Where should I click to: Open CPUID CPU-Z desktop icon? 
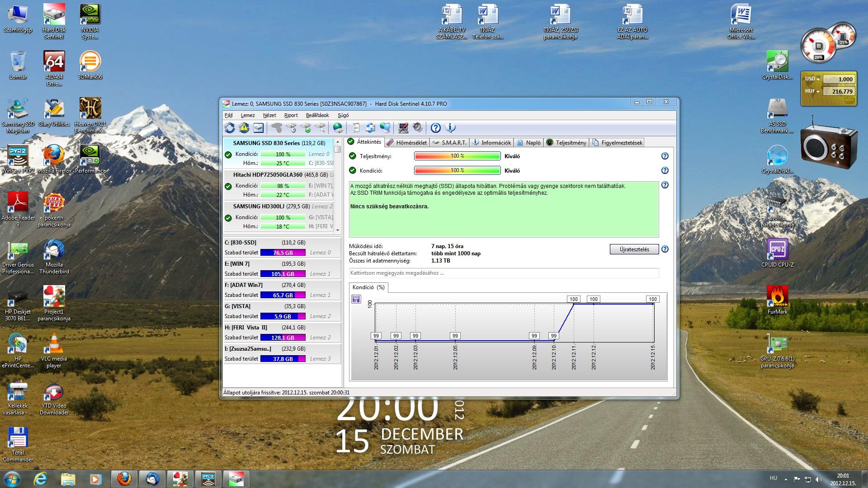(x=777, y=253)
